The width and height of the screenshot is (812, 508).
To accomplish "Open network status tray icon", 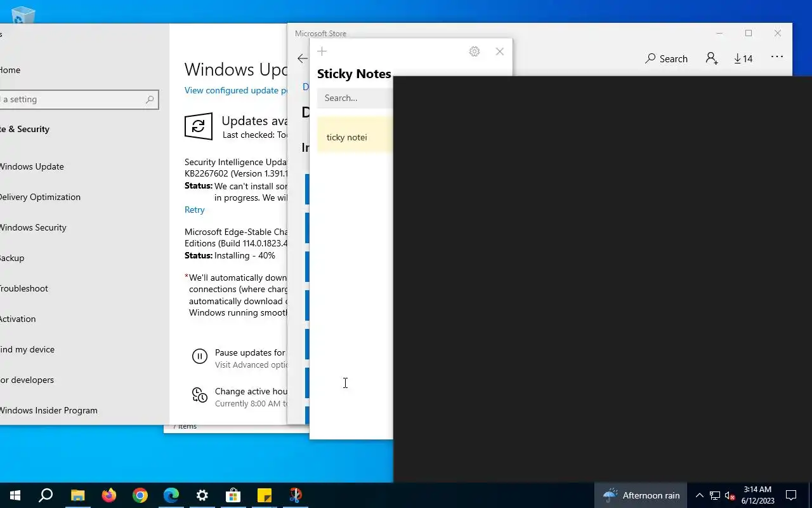I will click(x=715, y=495).
